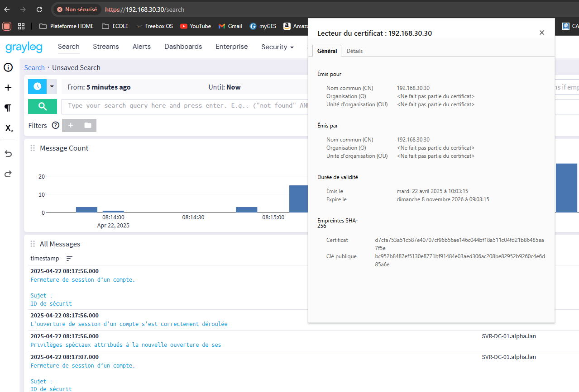Click the Expire le date value
Viewport: 579px width, 392px height.
tap(443, 199)
